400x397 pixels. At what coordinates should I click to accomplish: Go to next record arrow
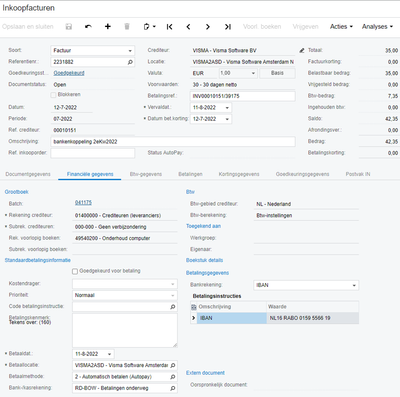[x=208, y=27]
